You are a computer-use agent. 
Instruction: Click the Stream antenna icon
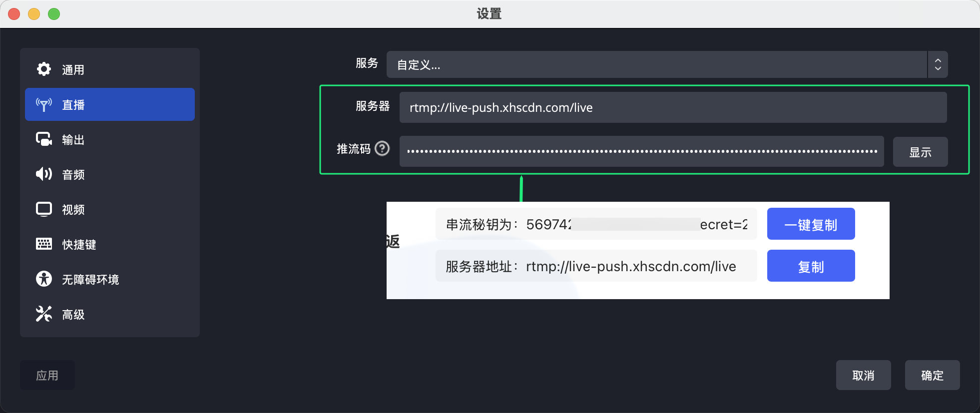pos(44,104)
